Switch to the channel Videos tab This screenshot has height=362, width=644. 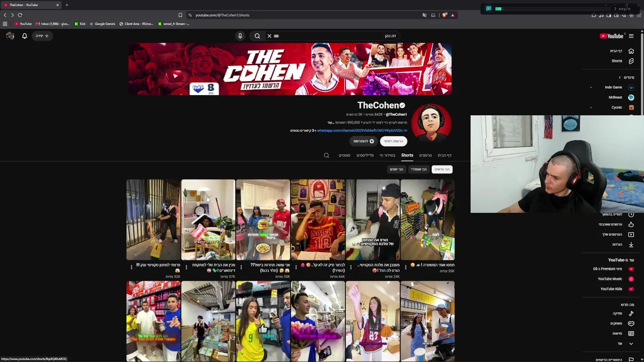[426, 155]
